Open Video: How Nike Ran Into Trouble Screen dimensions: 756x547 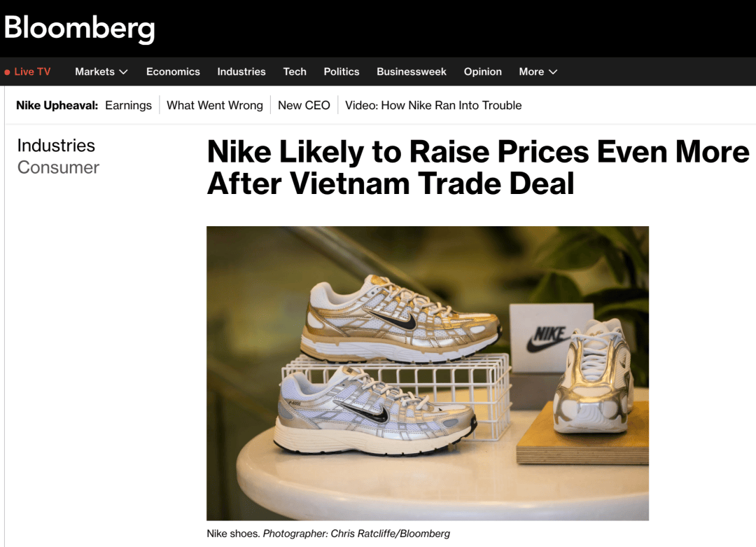(433, 105)
